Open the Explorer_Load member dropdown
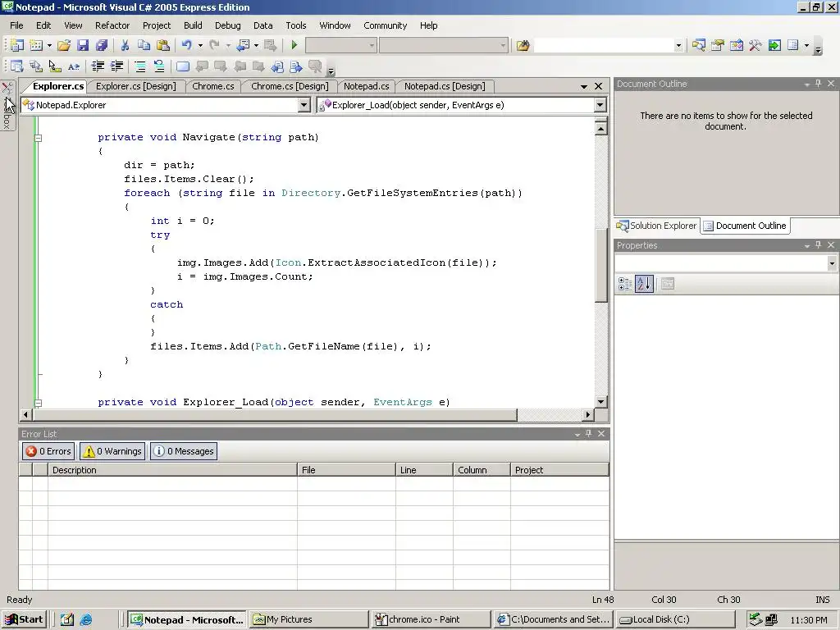 (600, 105)
